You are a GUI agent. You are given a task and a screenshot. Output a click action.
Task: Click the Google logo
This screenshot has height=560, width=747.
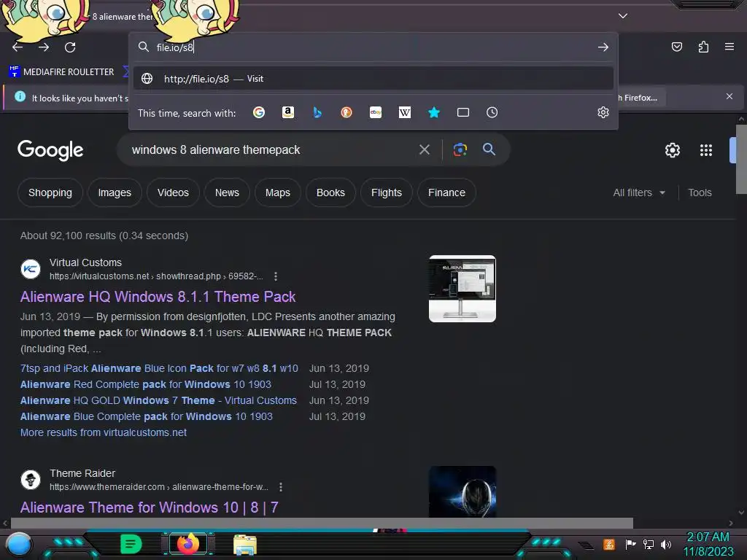(50, 150)
